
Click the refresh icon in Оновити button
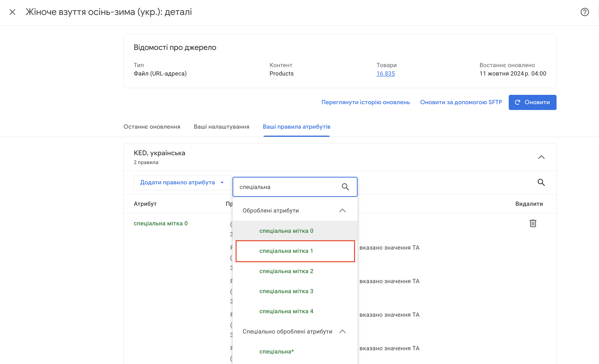[517, 102]
